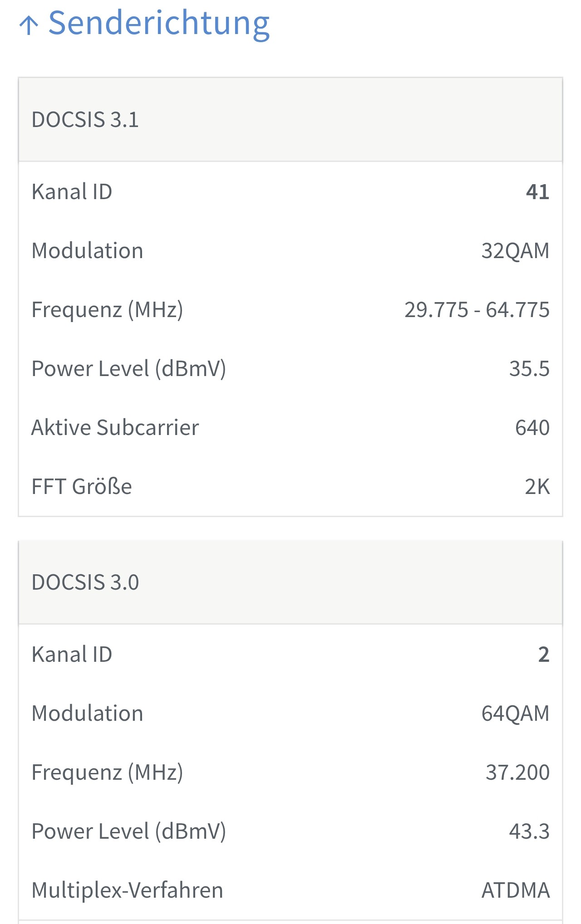Click FFT Größe value 2K

tap(537, 487)
